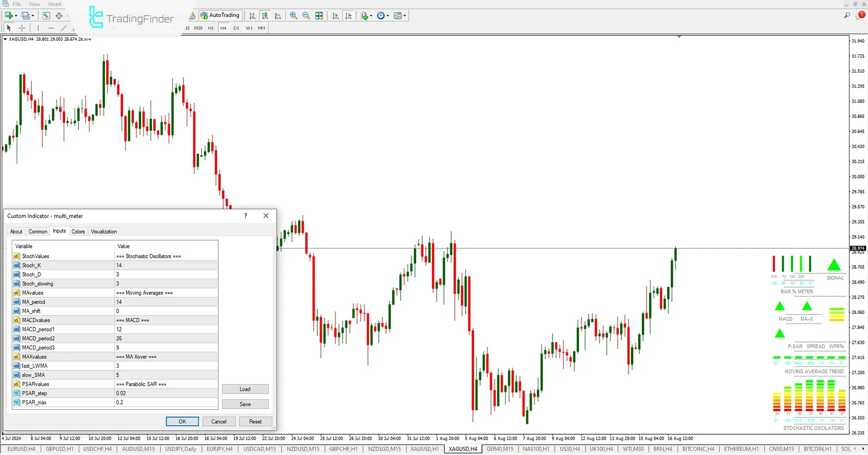The height and width of the screenshot is (455, 868).
Task: Switch to the Colors tab
Action: click(x=78, y=231)
